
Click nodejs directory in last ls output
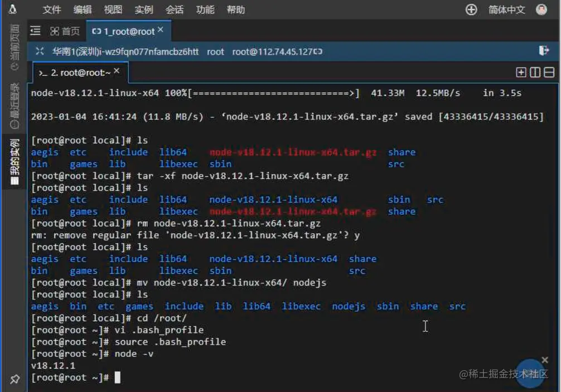tap(349, 307)
